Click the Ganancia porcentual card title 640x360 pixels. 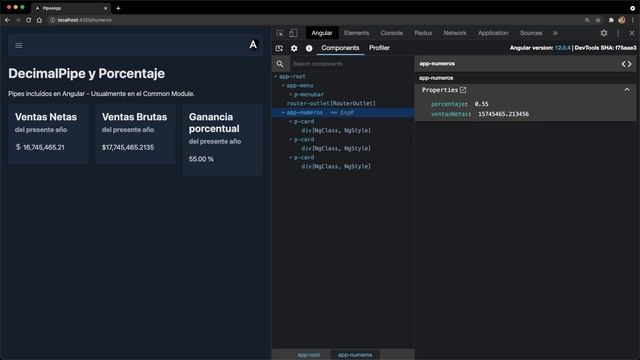coord(214,122)
